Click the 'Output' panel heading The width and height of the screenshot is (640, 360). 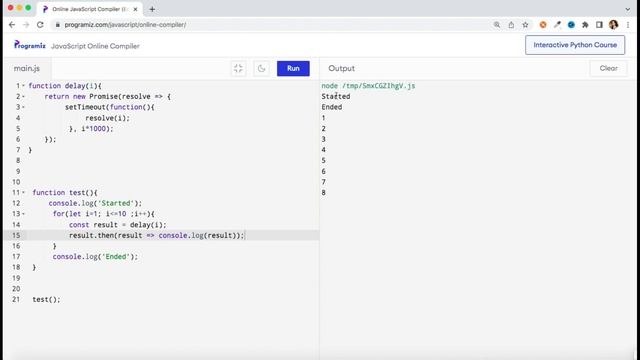pyautogui.click(x=341, y=68)
